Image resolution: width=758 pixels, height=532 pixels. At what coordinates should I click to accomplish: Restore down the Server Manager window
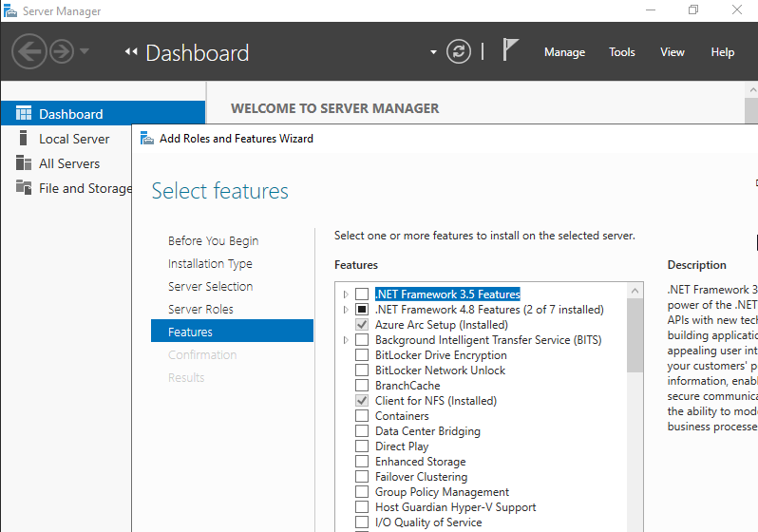[x=693, y=9]
